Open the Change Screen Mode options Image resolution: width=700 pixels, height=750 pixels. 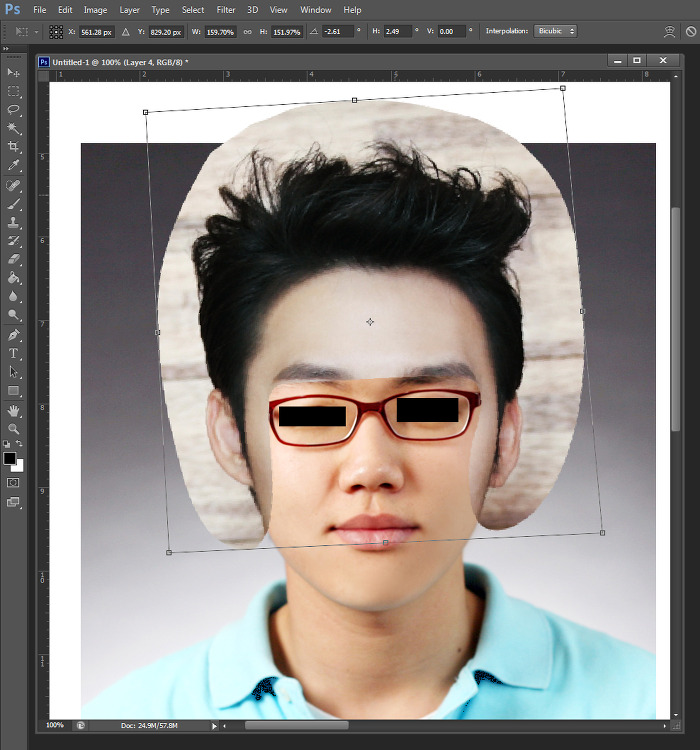pyautogui.click(x=14, y=502)
